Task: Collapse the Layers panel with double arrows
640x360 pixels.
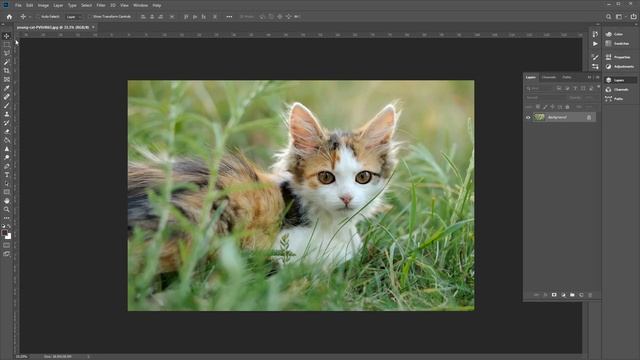Action: (x=589, y=77)
